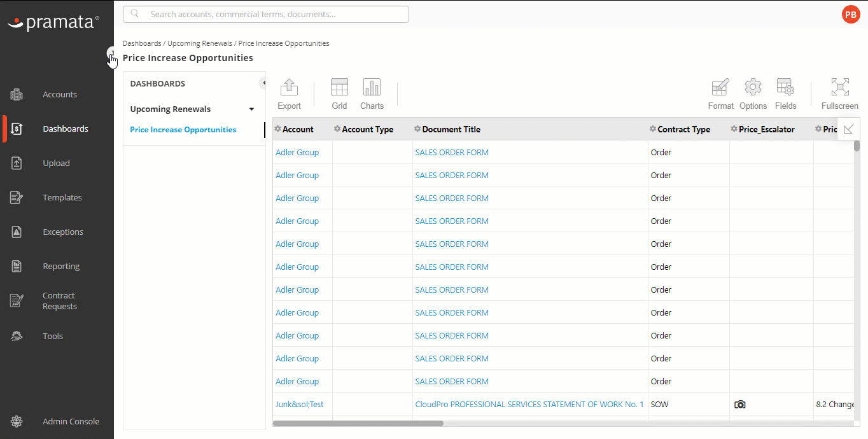Toggle the left sidebar collapse button
Screen dimensions: 868x439
coord(111,53)
